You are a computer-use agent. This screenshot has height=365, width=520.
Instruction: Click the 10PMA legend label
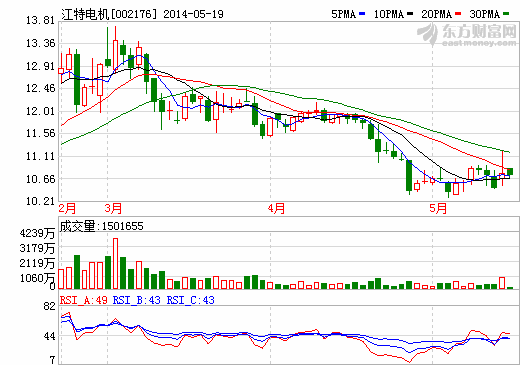pos(389,14)
